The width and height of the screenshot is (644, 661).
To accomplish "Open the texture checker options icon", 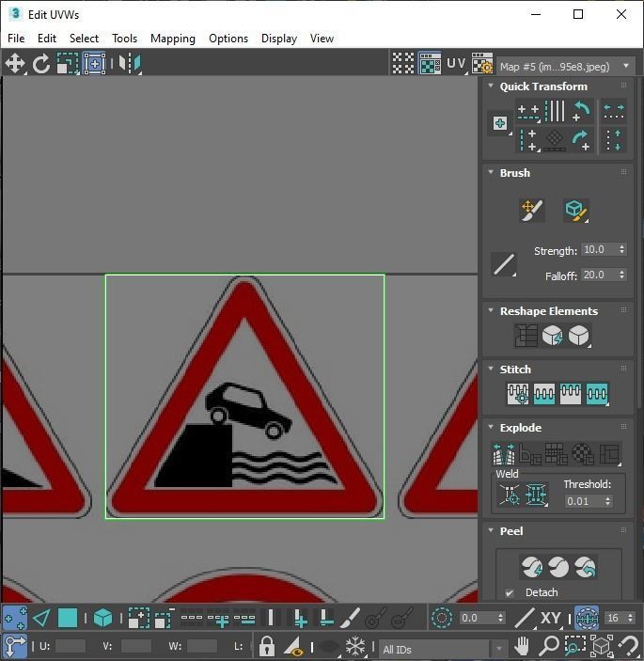I will coord(482,64).
